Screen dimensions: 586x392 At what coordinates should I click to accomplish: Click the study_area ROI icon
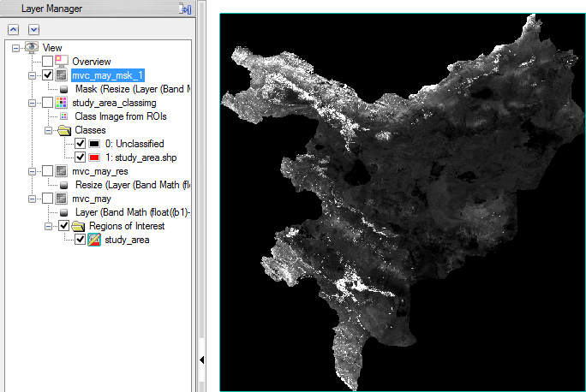(x=95, y=240)
